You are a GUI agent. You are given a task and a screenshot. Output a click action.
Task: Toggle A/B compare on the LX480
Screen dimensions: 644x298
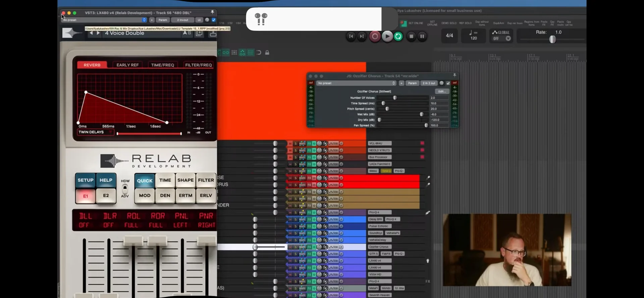pos(187,33)
